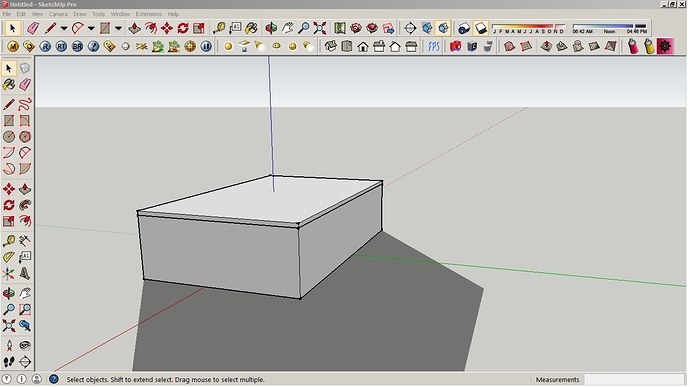690x387 pixels.
Task: Click the red spray can icon
Action: (x=633, y=46)
